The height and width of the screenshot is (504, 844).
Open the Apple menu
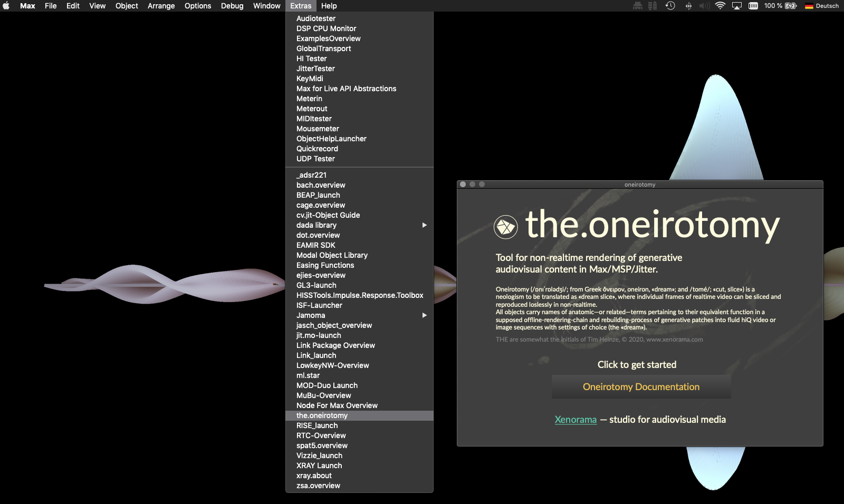click(x=6, y=6)
